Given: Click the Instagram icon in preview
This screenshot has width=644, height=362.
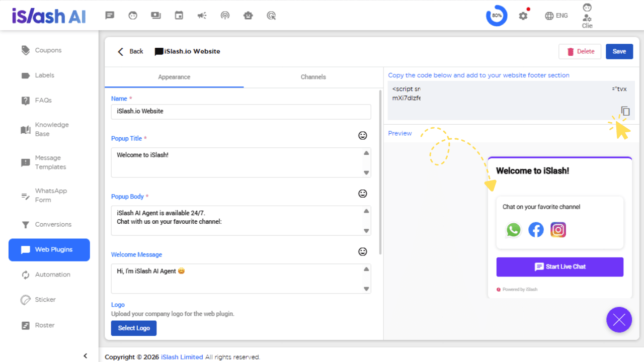Looking at the screenshot, I should coord(558,230).
